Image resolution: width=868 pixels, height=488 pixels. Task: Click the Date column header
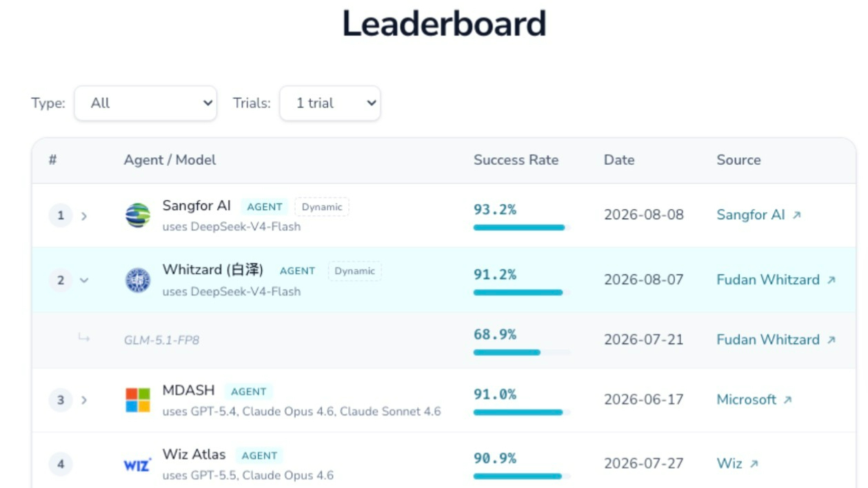click(x=619, y=160)
